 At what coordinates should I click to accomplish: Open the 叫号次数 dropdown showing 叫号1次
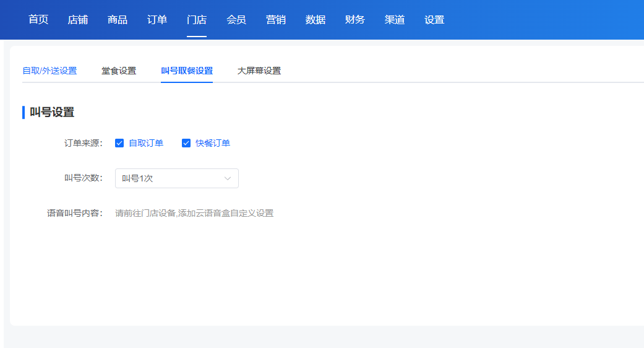tap(176, 178)
